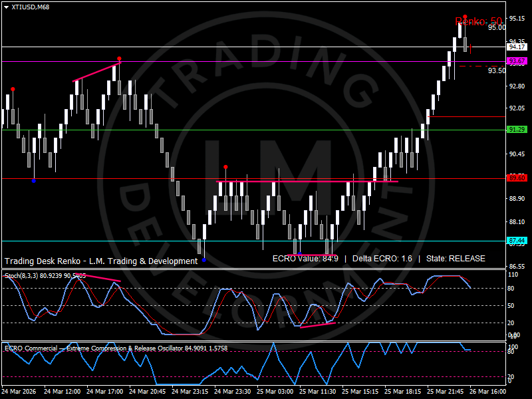This screenshot has width=532, height=399.
Task: Select the red dot above the latest candle
Action: point(465,17)
